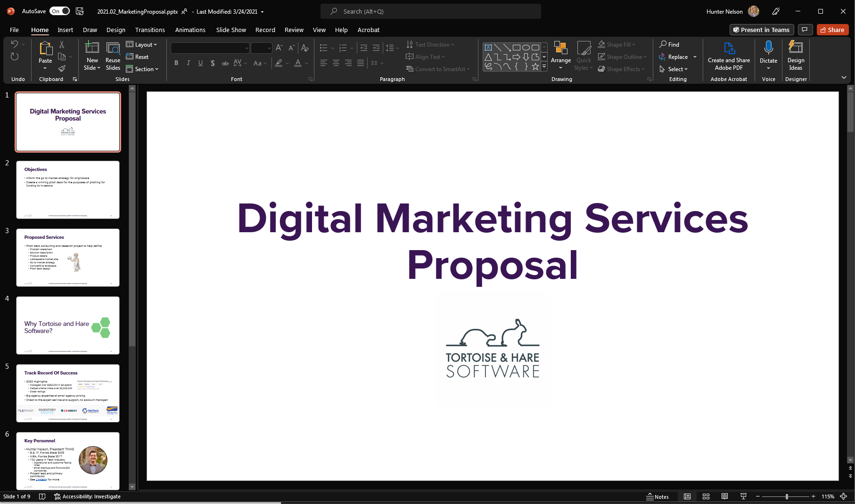Click the Share button

click(x=832, y=30)
